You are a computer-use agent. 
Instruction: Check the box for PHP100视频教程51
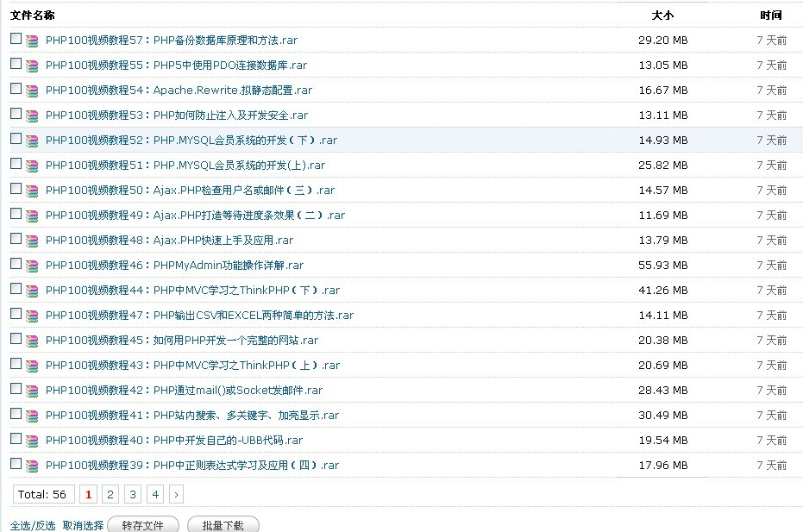[x=16, y=163]
